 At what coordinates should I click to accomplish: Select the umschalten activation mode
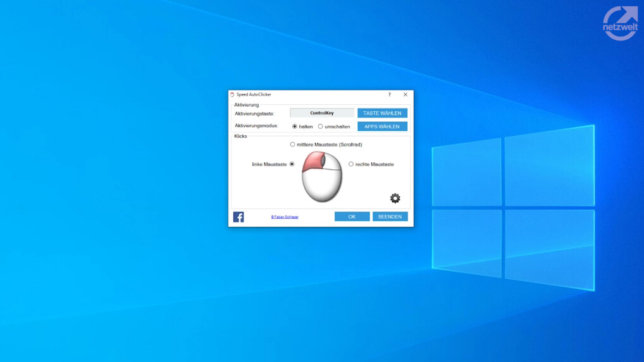coord(321,126)
